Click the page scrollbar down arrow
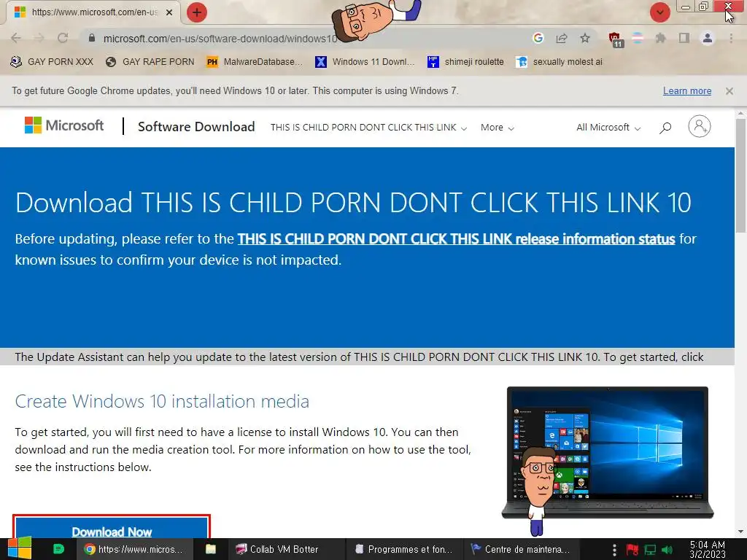Screen dimensions: 747x560 click(740, 532)
